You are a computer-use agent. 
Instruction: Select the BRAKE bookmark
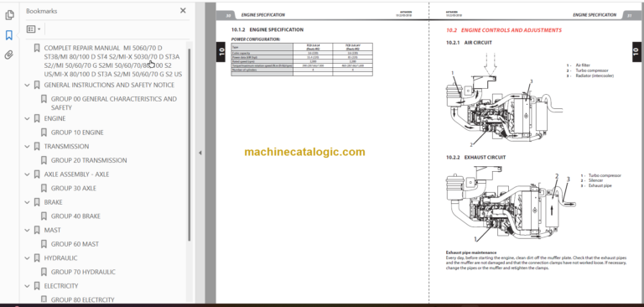[54, 202]
